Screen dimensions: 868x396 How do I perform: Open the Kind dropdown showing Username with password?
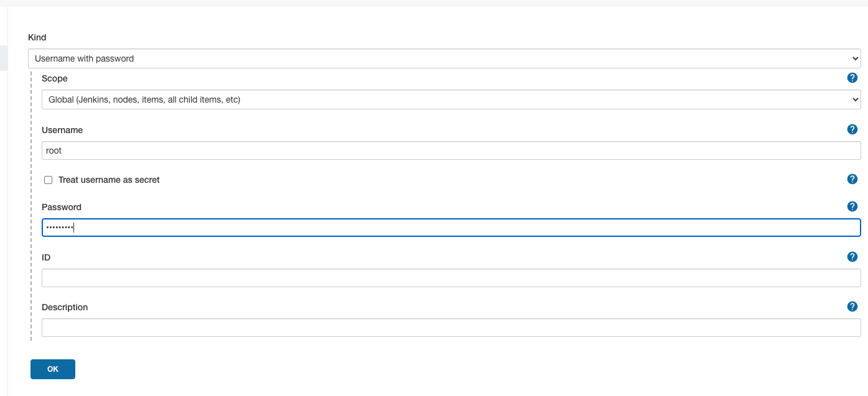(444, 58)
